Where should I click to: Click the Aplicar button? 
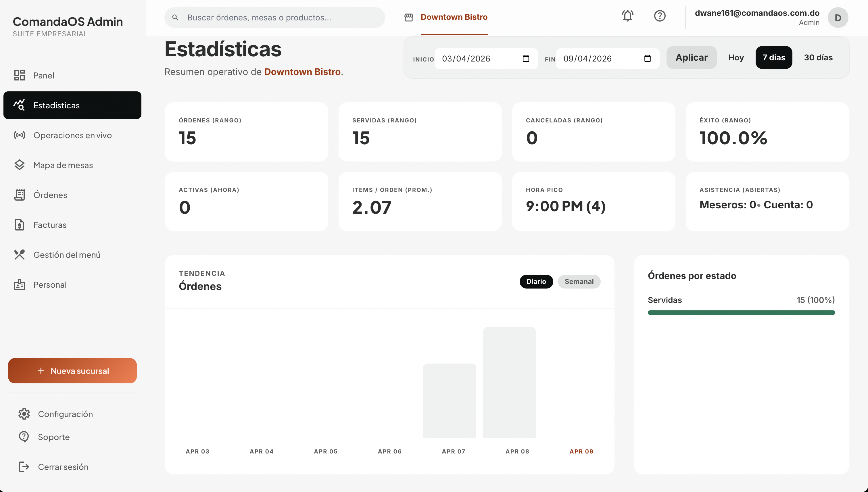pyautogui.click(x=691, y=57)
